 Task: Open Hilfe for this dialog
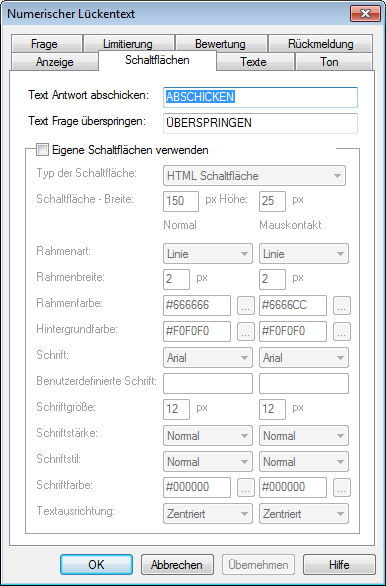[x=339, y=564]
